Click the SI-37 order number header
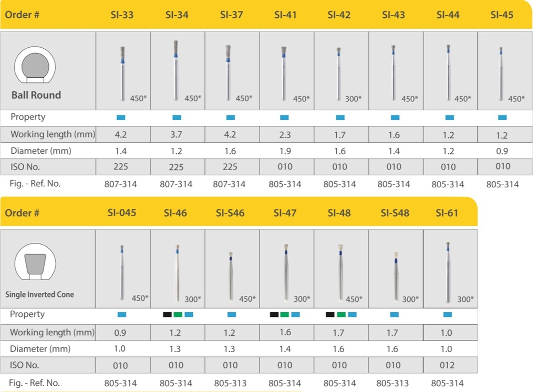The image size is (538, 392). pos(230,15)
